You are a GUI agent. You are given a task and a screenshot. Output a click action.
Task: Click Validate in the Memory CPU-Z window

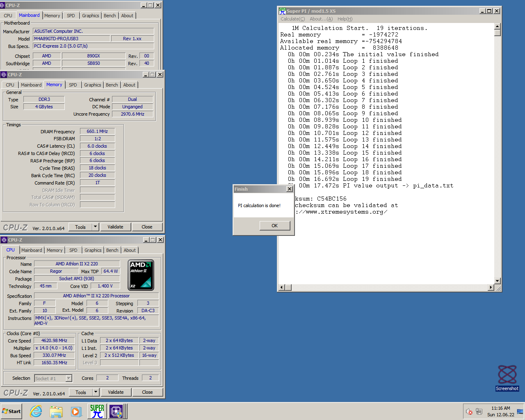(115, 227)
